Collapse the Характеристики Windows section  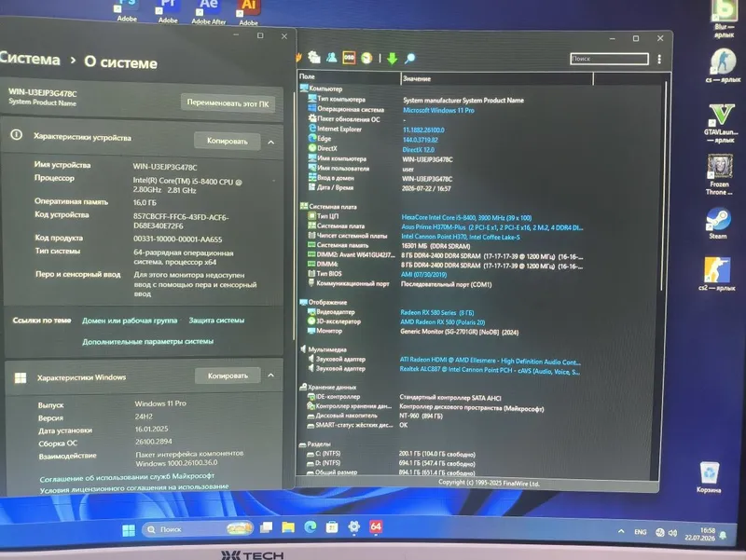tap(270, 376)
